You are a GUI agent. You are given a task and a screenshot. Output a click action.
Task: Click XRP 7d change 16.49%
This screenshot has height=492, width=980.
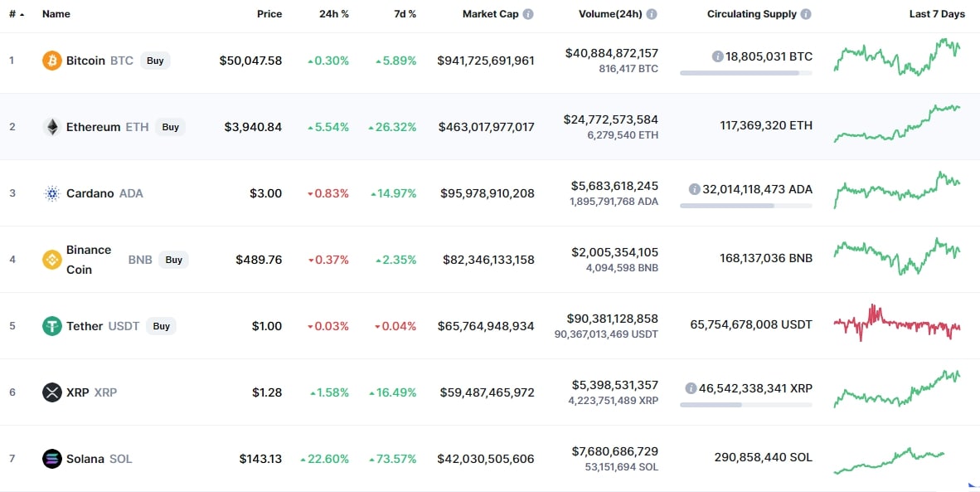coord(392,392)
